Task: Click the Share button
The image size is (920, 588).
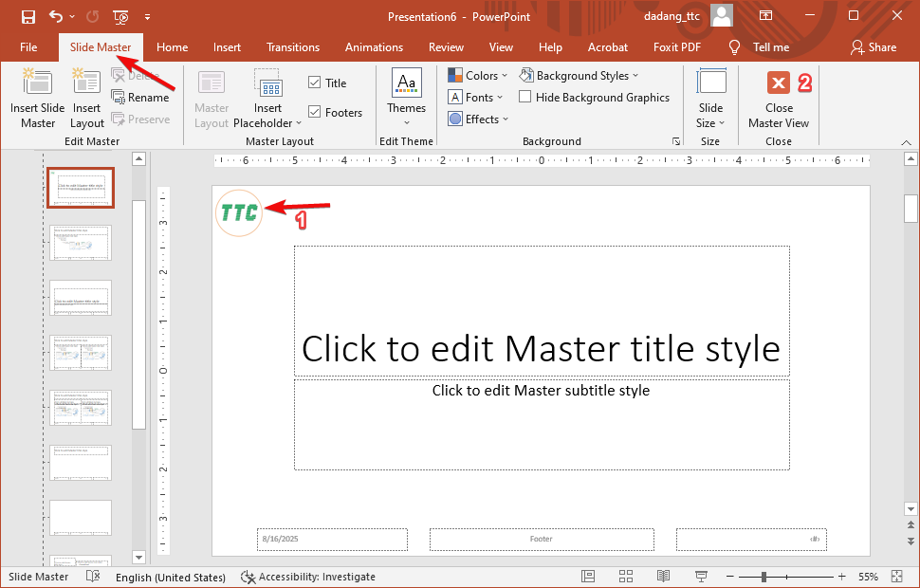Action: (x=873, y=47)
